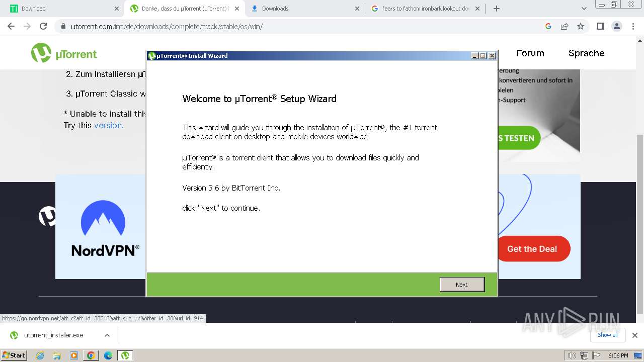Click the Google icon in address bar
Image resolution: width=644 pixels, height=362 pixels.
click(548, 26)
